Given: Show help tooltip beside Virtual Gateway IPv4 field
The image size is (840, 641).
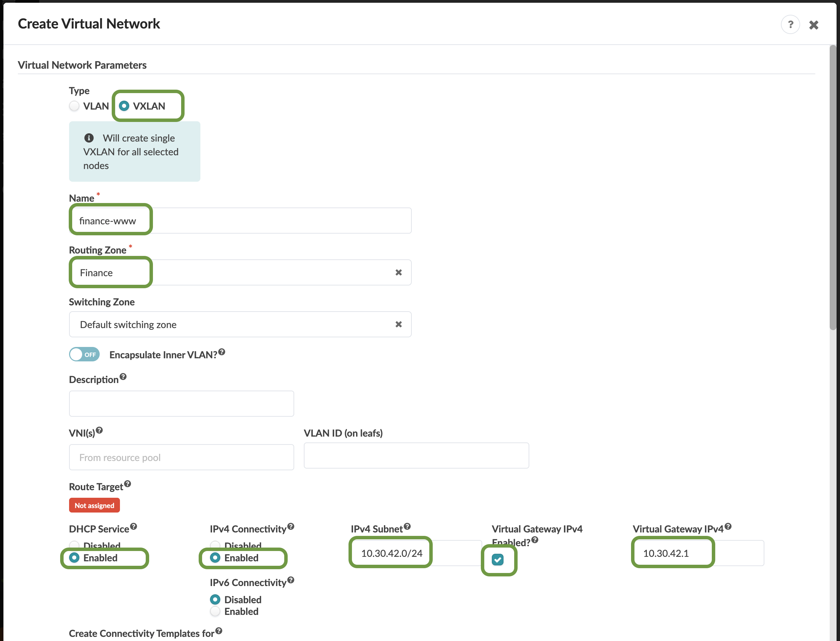Looking at the screenshot, I should [x=728, y=526].
